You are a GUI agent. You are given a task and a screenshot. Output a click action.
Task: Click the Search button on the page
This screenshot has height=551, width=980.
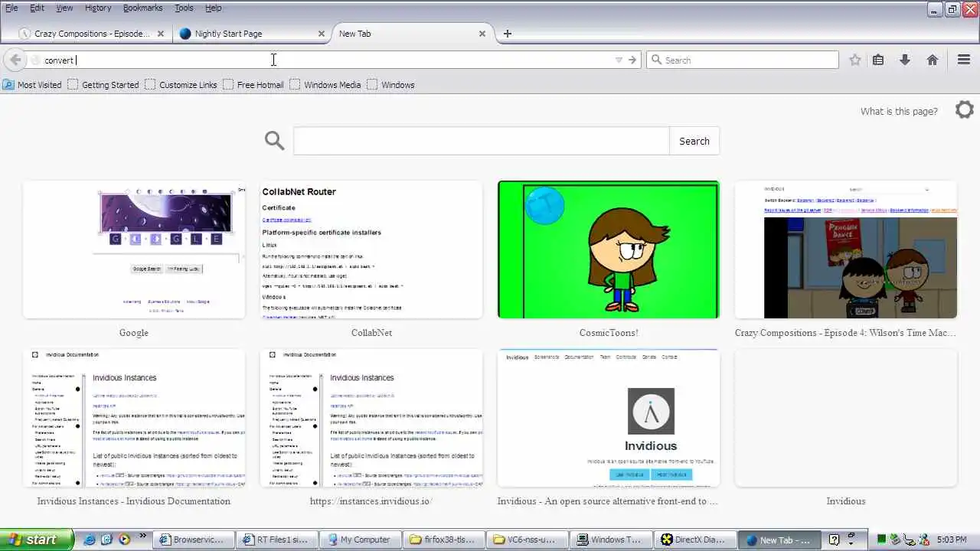[694, 141]
